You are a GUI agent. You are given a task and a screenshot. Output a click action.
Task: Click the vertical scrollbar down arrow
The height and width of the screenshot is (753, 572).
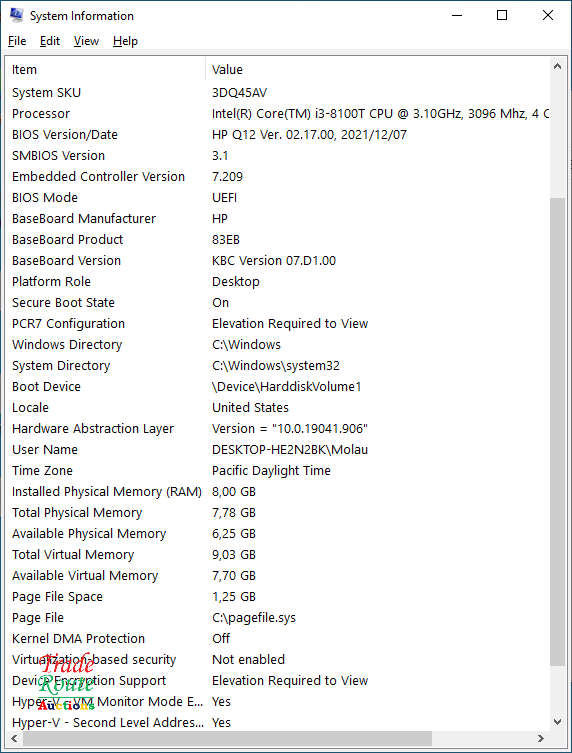pos(557,721)
